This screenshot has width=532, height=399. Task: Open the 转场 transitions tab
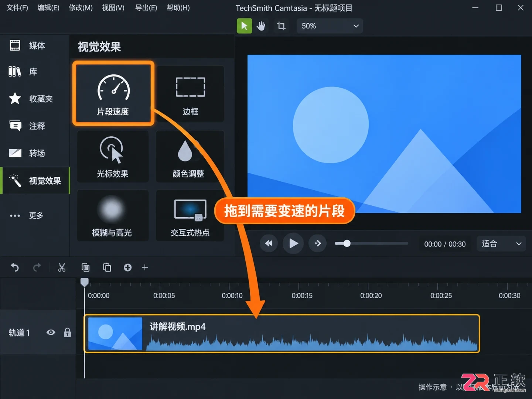35,153
